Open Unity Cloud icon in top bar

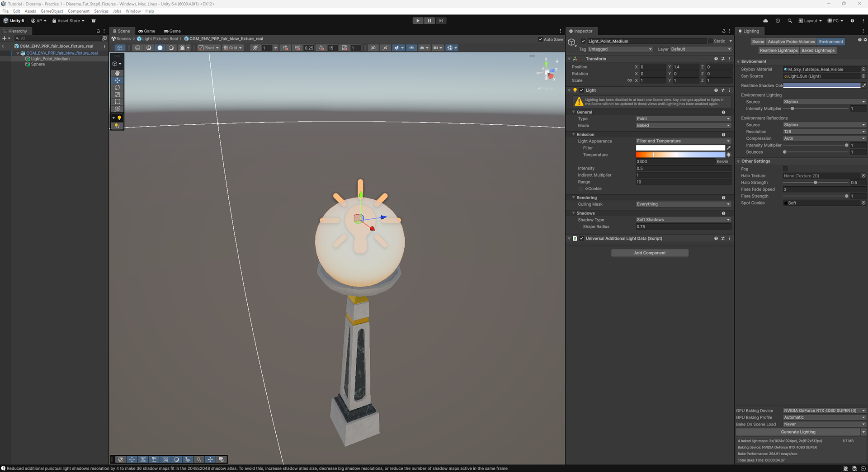tap(765, 21)
